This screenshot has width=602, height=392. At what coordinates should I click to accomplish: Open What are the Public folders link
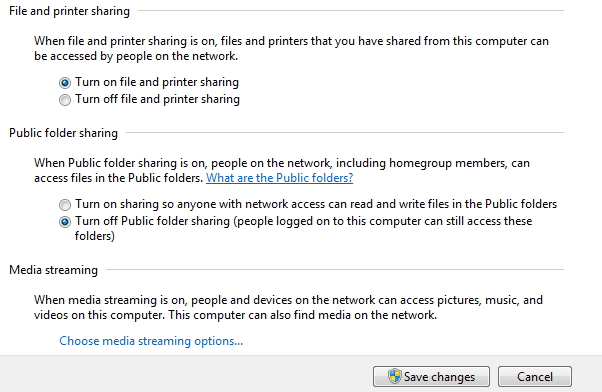tap(280, 178)
